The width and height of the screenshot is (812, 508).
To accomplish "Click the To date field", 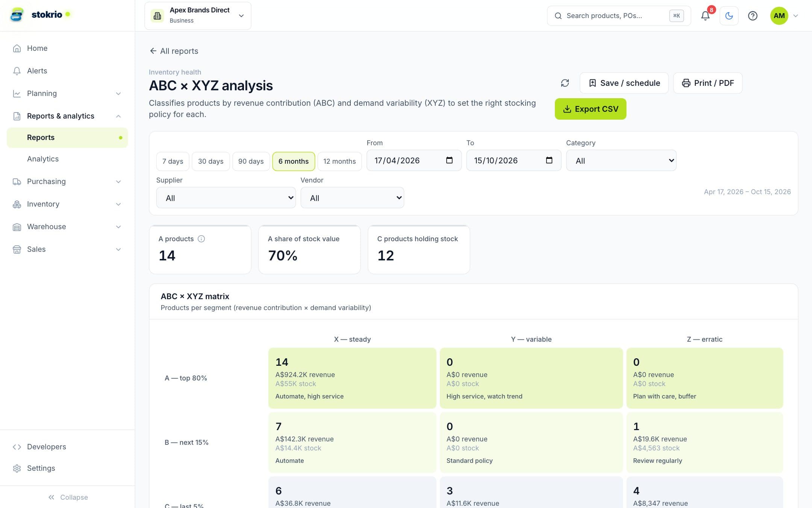I will pyautogui.click(x=514, y=160).
